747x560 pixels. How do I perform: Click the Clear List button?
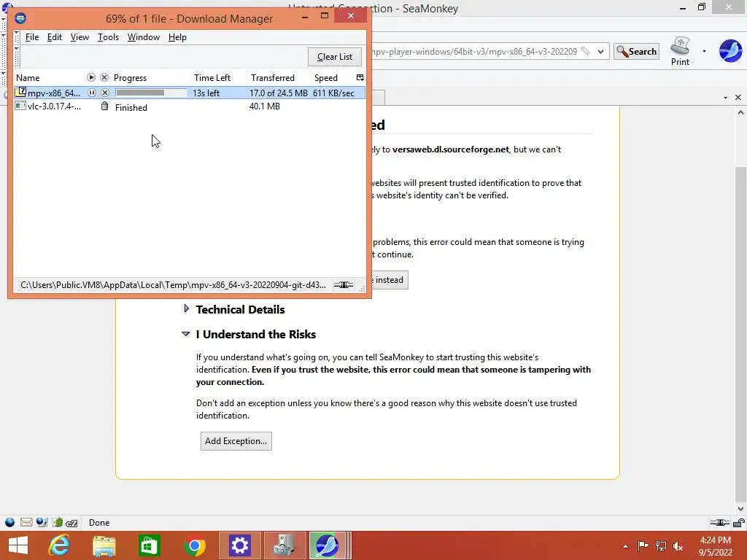click(334, 57)
